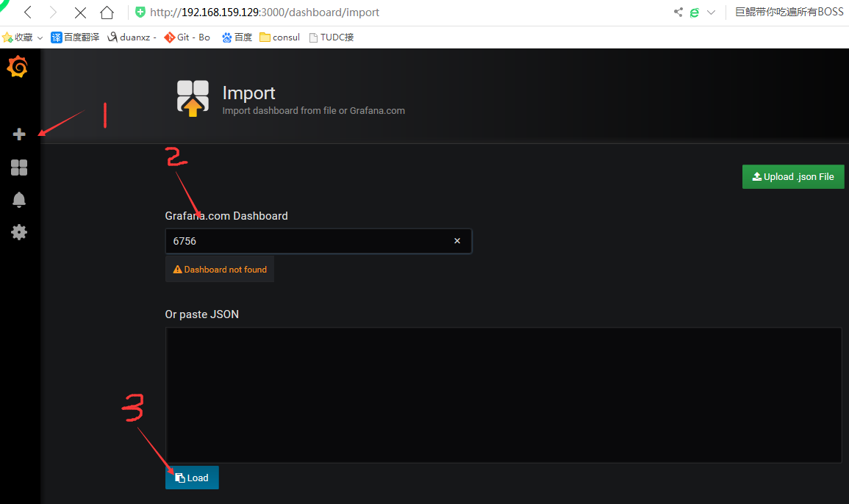Click the Grafana.com Dashboard label
Screen dimensions: 849x504
click(x=226, y=216)
